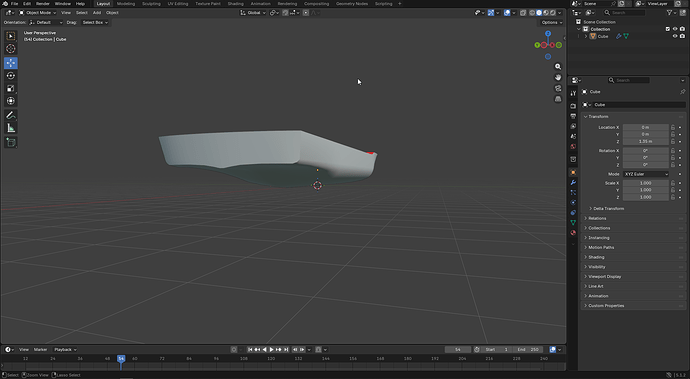Select the Measure tool
Viewport: 690px width, 379px height.
(x=11, y=128)
